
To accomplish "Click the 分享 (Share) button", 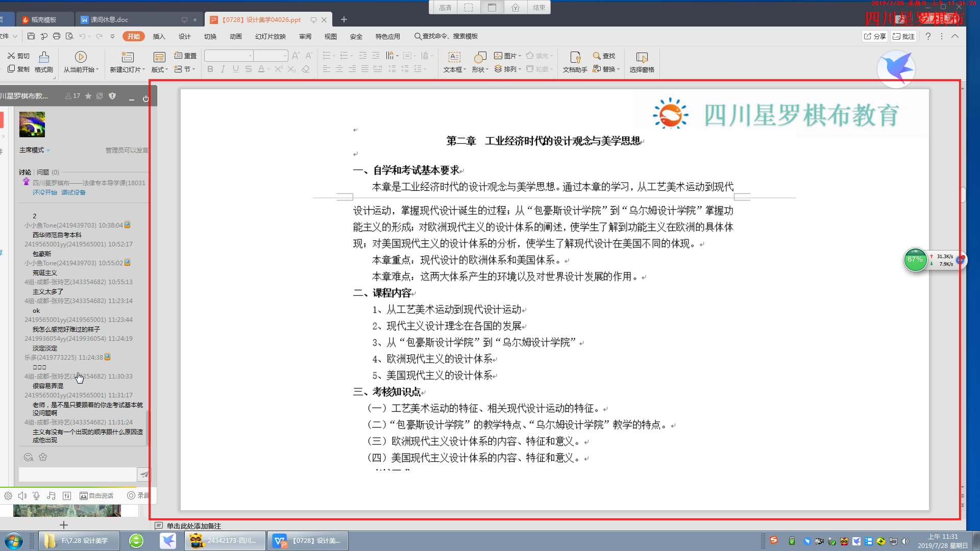I will [875, 36].
